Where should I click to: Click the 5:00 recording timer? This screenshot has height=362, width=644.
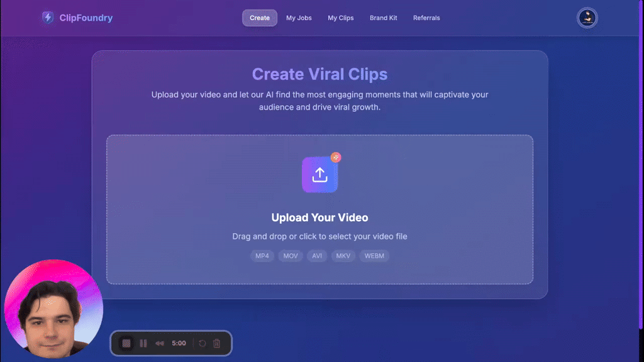(179, 343)
